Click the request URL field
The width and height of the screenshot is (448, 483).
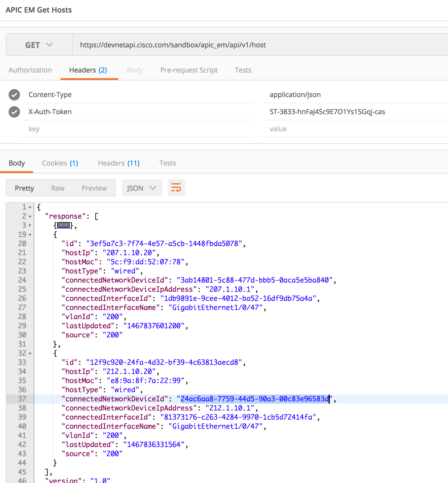[x=260, y=45]
